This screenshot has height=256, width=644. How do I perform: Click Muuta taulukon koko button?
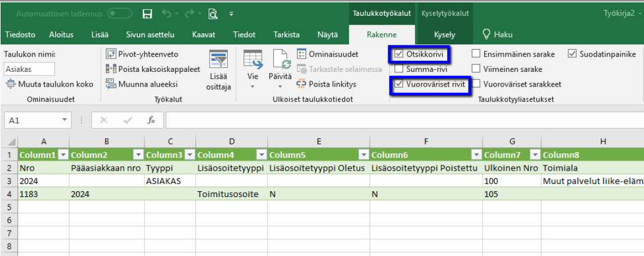pos(50,84)
